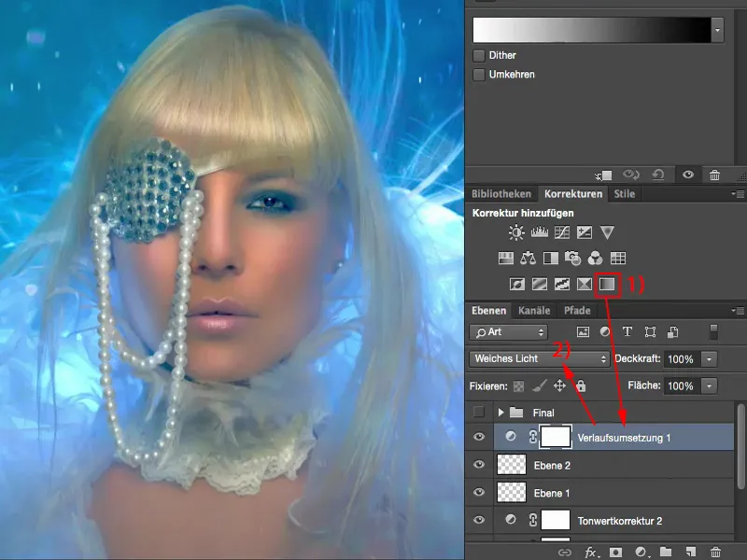Add a Color Balance adjustment (scales icon)
The width and height of the screenshot is (747, 560).
(x=528, y=259)
